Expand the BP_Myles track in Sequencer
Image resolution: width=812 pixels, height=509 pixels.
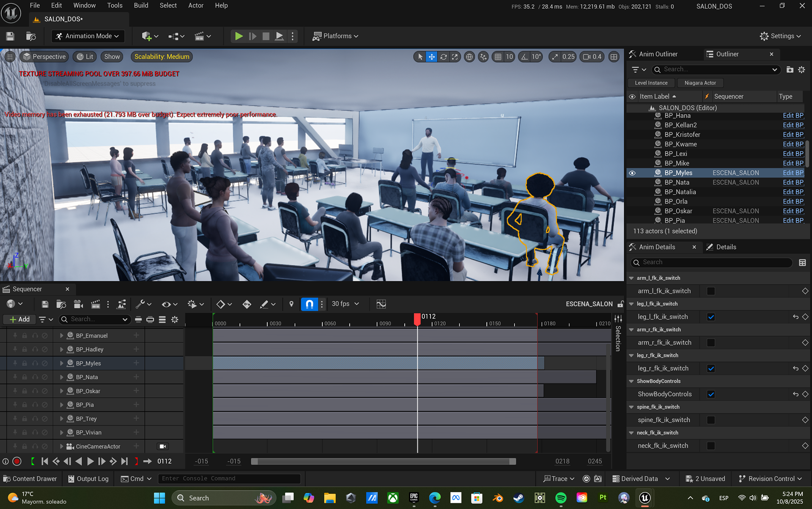pos(62,363)
